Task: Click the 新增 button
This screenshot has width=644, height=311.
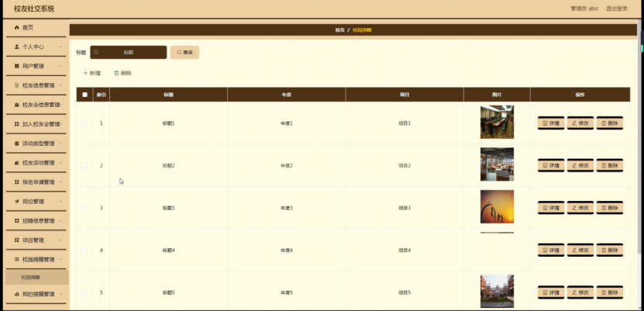Action: [92, 73]
